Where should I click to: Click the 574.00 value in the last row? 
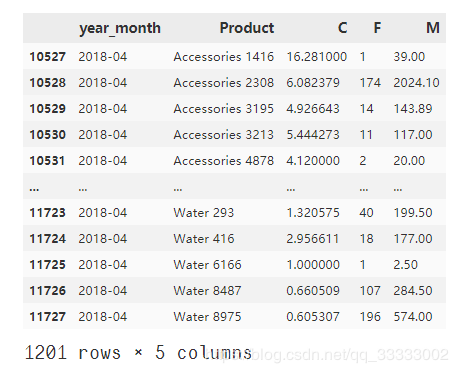[412, 317]
